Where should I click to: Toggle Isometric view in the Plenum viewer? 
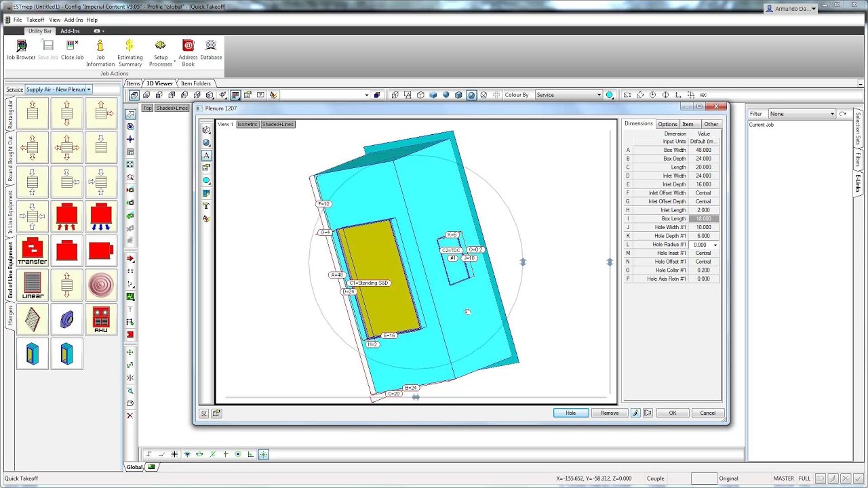[x=247, y=124]
